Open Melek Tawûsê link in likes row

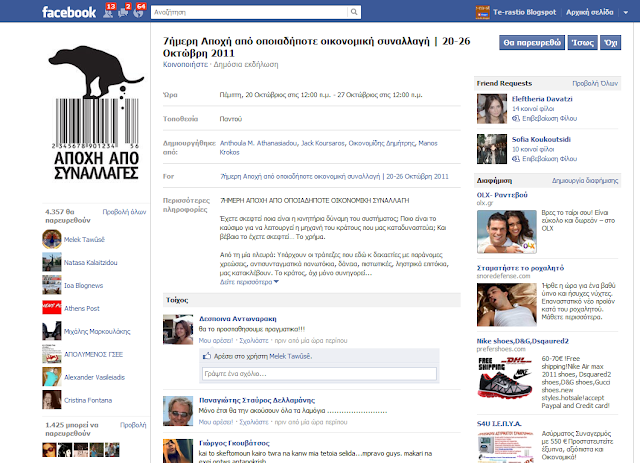(x=291, y=356)
